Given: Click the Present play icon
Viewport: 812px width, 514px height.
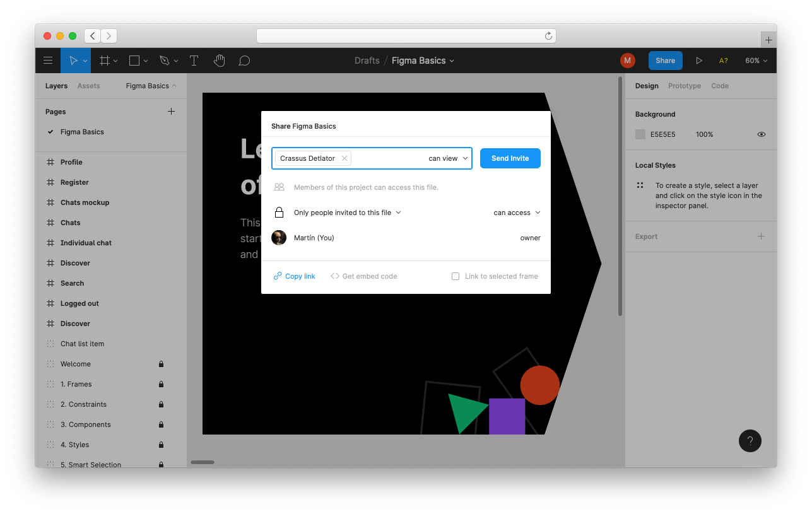Looking at the screenshot, I should pos(699,61).
